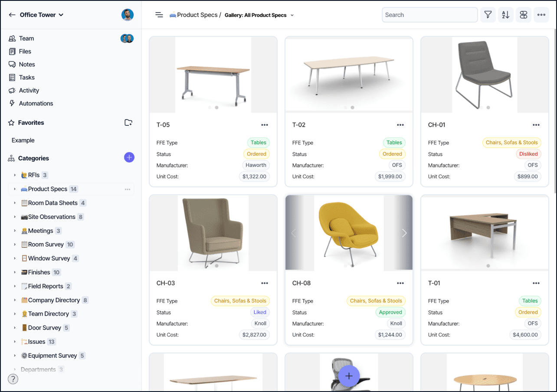This screenshot has height=392, width=557.
Task: Click the purple add category plus button
Action: tap(129, 158)
